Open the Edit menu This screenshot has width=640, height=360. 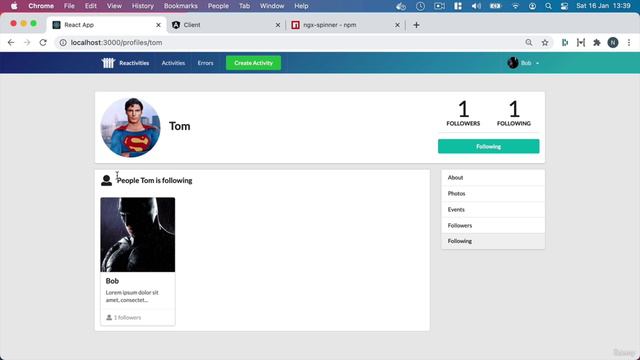click(x=91, y=6)
